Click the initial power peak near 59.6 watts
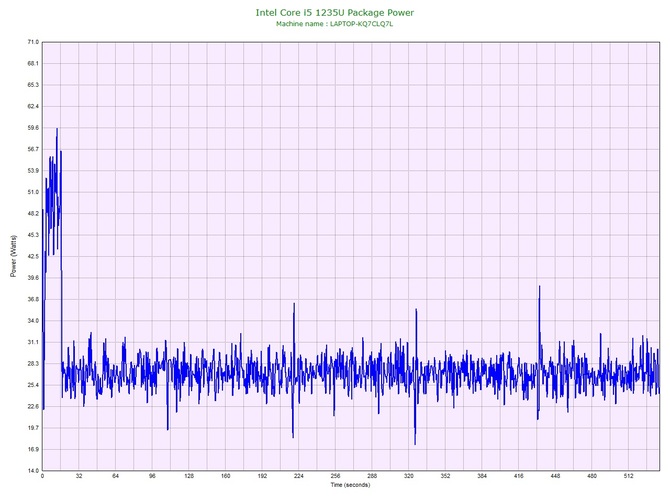The width and height of the screenshot is (670, 502). [x=57, y=129]
